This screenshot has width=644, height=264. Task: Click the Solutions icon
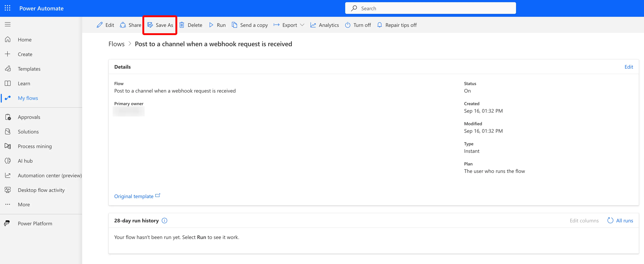tap(8, 131)
